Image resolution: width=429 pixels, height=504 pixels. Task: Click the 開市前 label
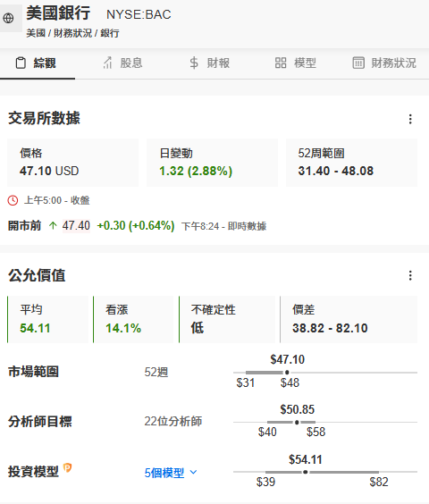pyautogui.click(x=25, y=226)
